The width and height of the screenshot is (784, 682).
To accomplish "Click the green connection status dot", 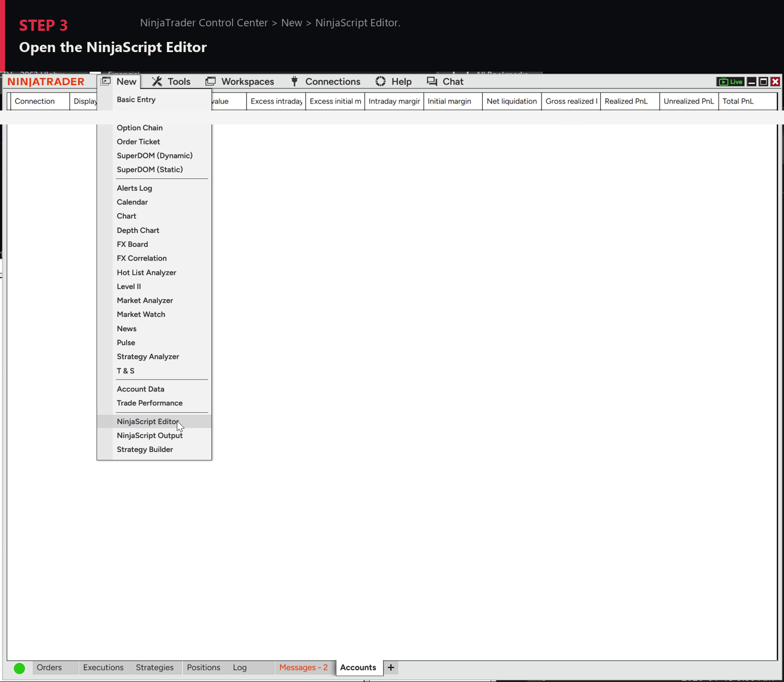I will 19,668.
